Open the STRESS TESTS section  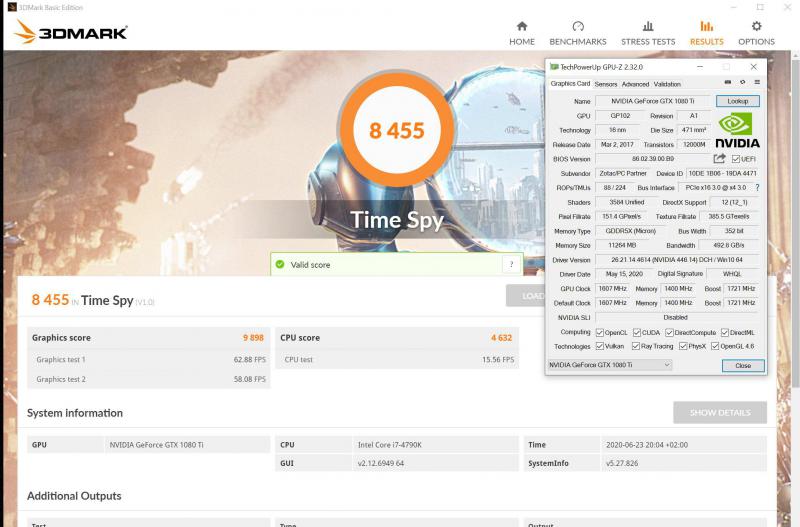point(648,32)
